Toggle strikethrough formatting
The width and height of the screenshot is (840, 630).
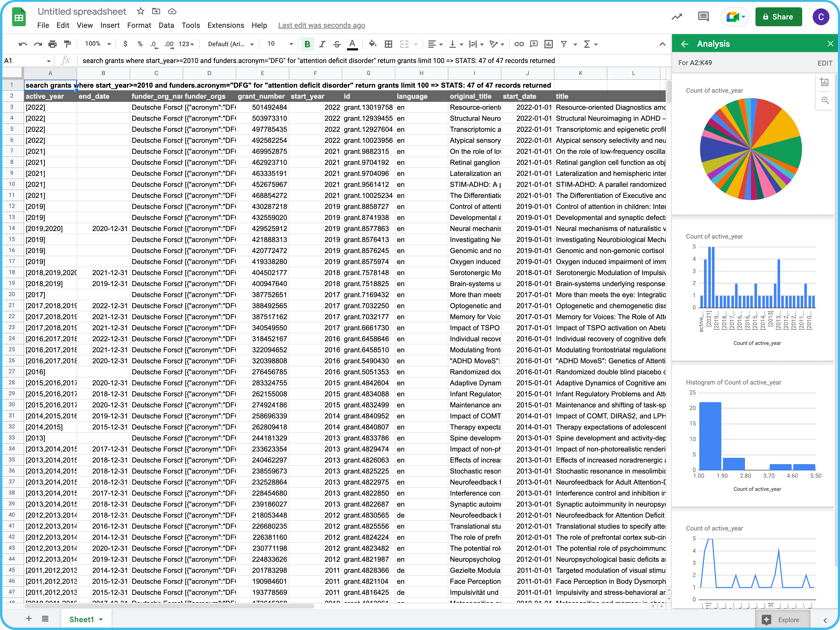point(337,44)
